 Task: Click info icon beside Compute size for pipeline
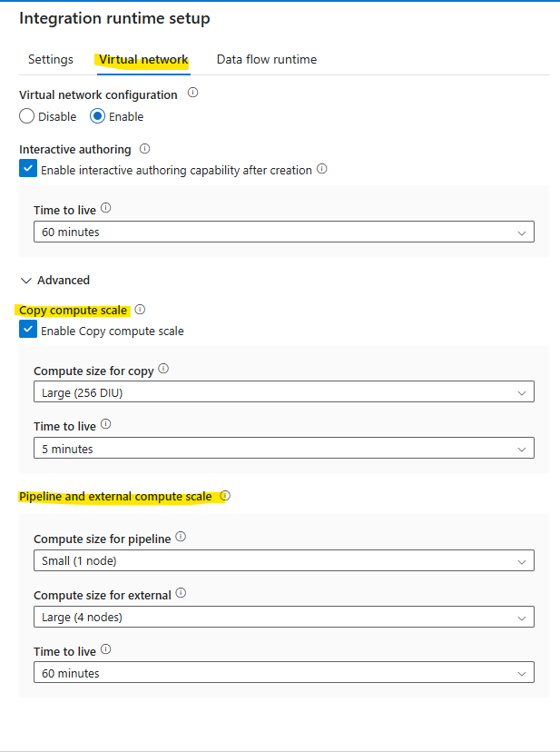point(181,538)
